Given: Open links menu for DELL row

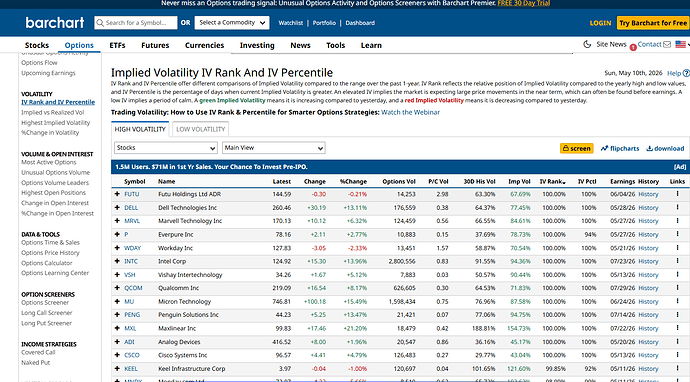Looking at the screenshot, I should (677, 207).
